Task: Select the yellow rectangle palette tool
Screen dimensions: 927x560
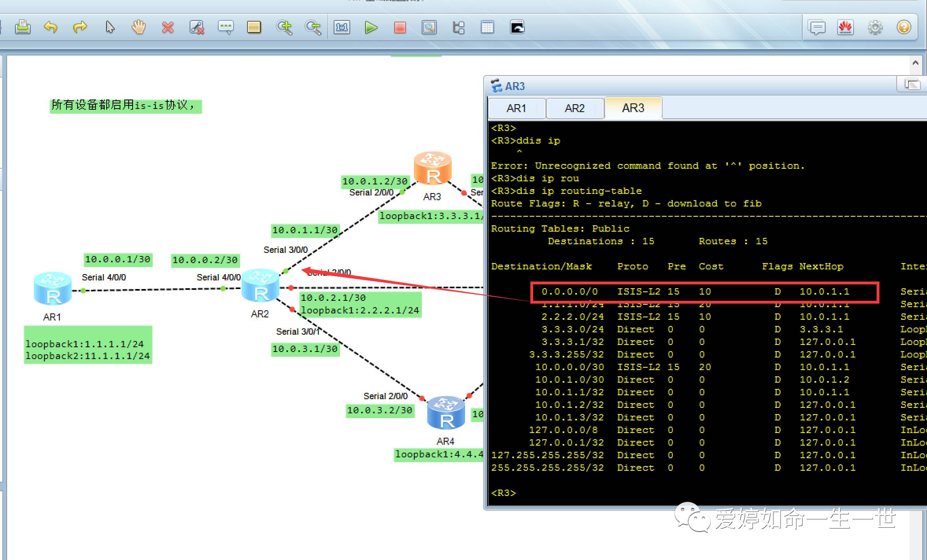Action: (x=254, y=27)
